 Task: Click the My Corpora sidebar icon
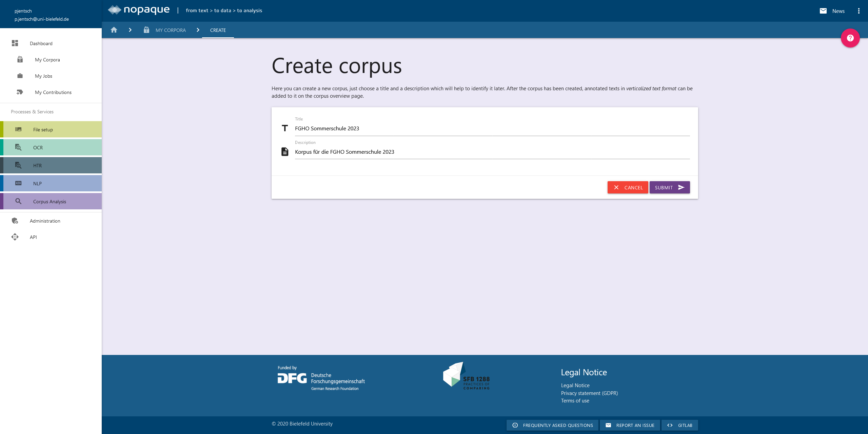(20, 59)
